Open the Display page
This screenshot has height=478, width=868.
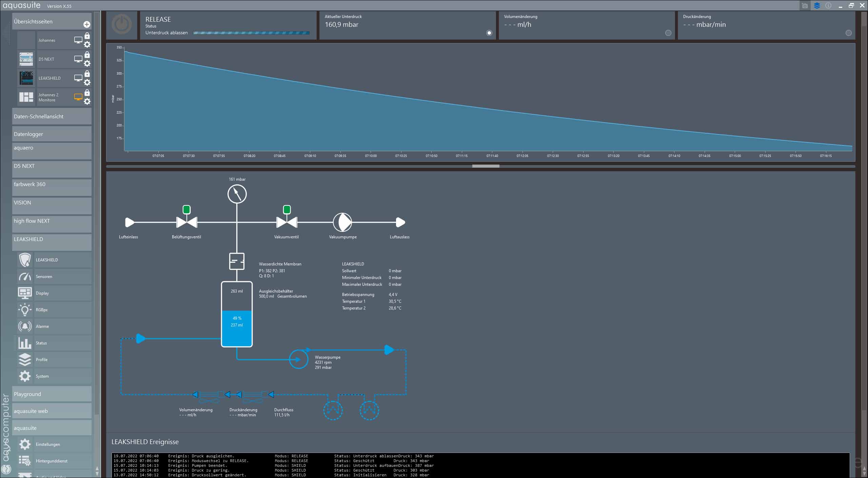[54, 293]
